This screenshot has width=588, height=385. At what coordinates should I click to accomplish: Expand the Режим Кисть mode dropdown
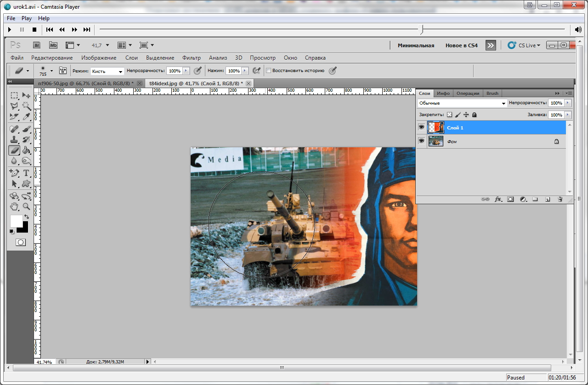[107, 71]
